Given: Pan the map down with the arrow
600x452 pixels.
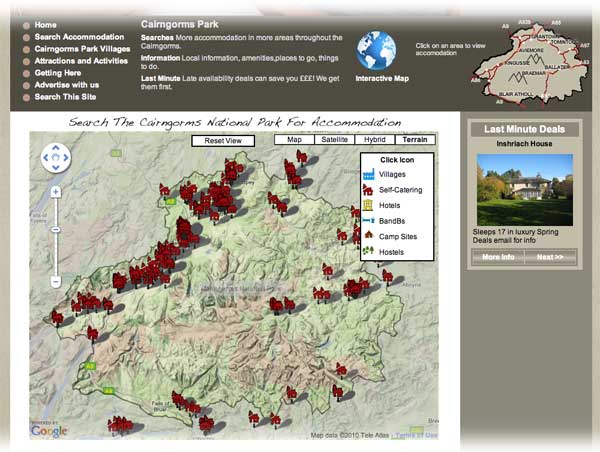Looking at the screenshot, I should click(x=56, y=167).
